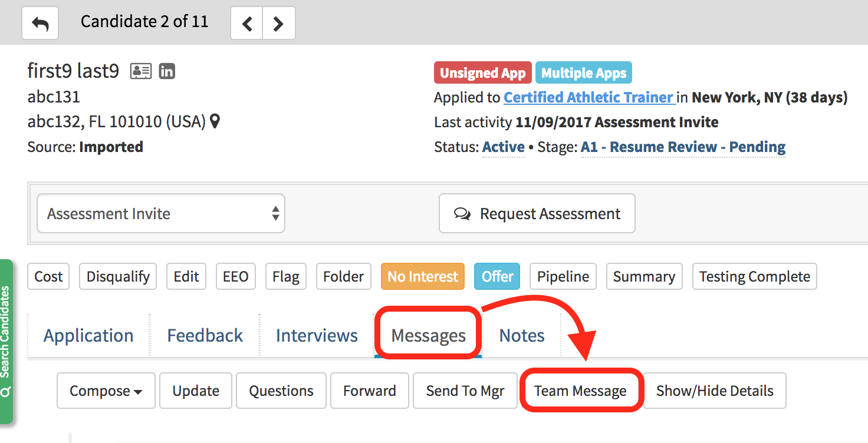Click the Request Assessment button

[537, 213]
